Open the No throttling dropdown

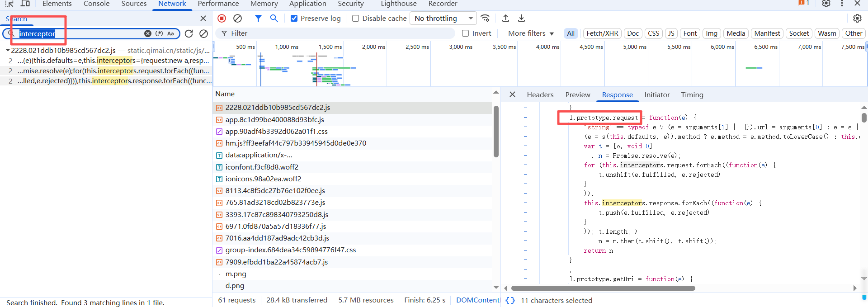[x=443, y=19]
